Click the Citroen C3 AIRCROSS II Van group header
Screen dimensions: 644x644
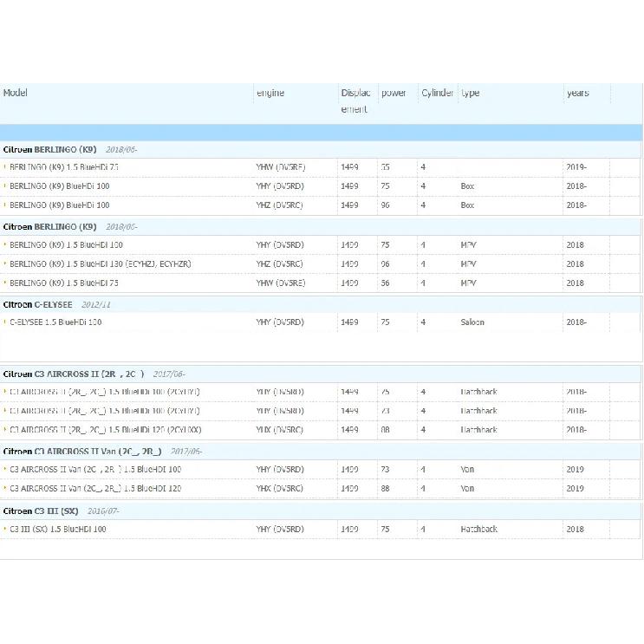tap(321, 452)
